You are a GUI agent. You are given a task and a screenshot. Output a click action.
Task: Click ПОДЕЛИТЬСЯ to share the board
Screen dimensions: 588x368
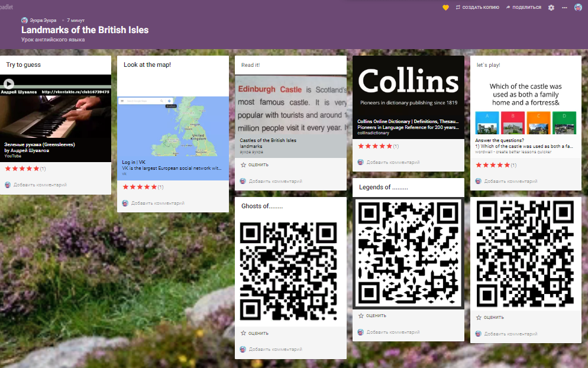524,7
